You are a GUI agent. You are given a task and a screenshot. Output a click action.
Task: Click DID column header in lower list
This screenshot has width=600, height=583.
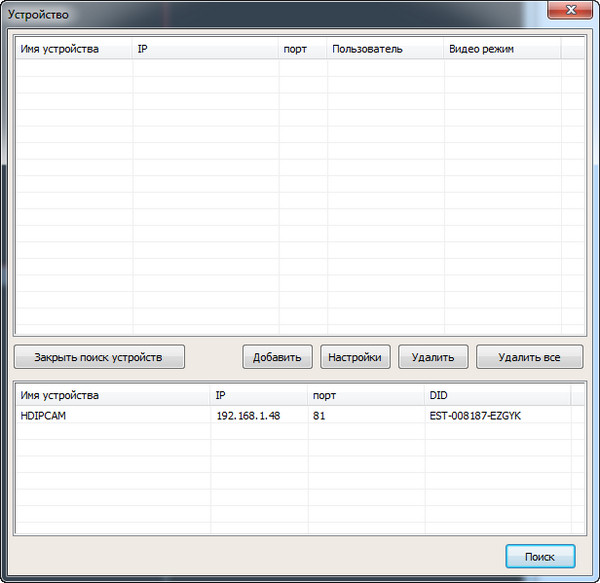495,395
